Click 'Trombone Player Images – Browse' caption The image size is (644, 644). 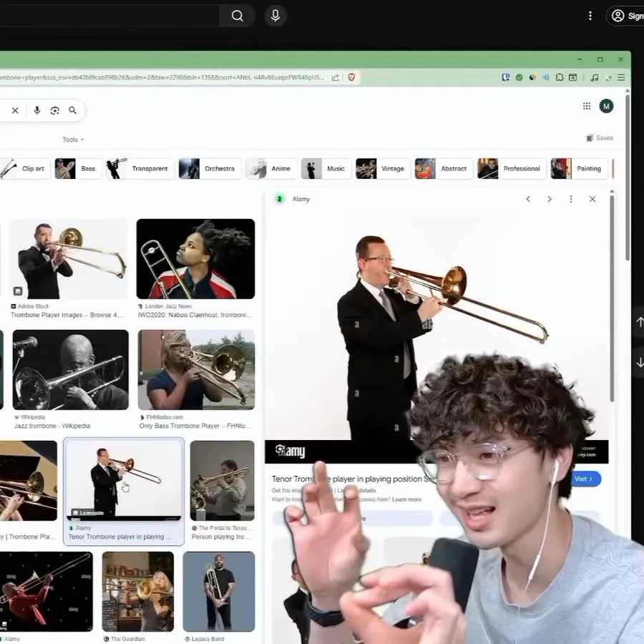[67, 315]
